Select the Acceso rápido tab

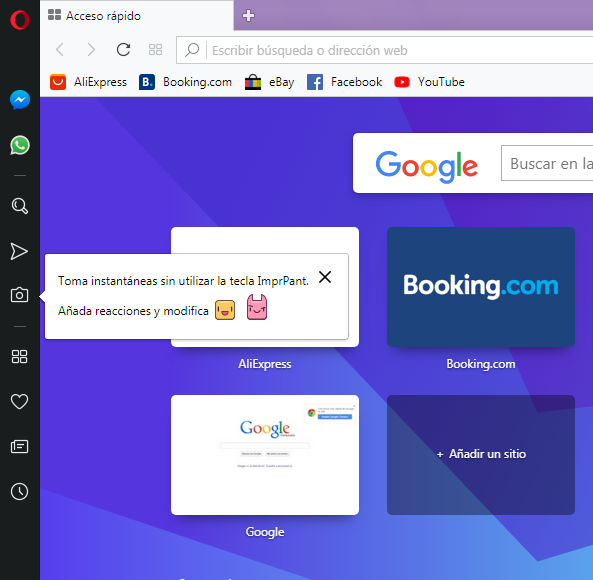click(136, 16)
